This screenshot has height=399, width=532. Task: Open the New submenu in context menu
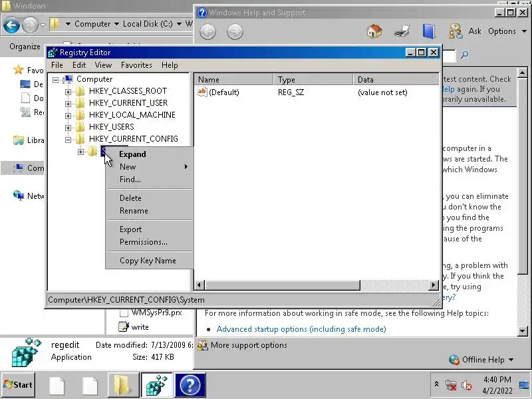149,167
